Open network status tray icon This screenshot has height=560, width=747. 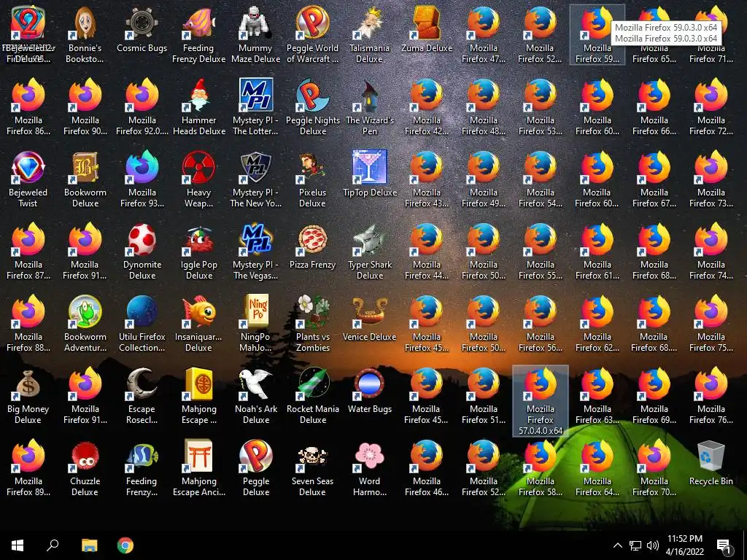(635, 545)
